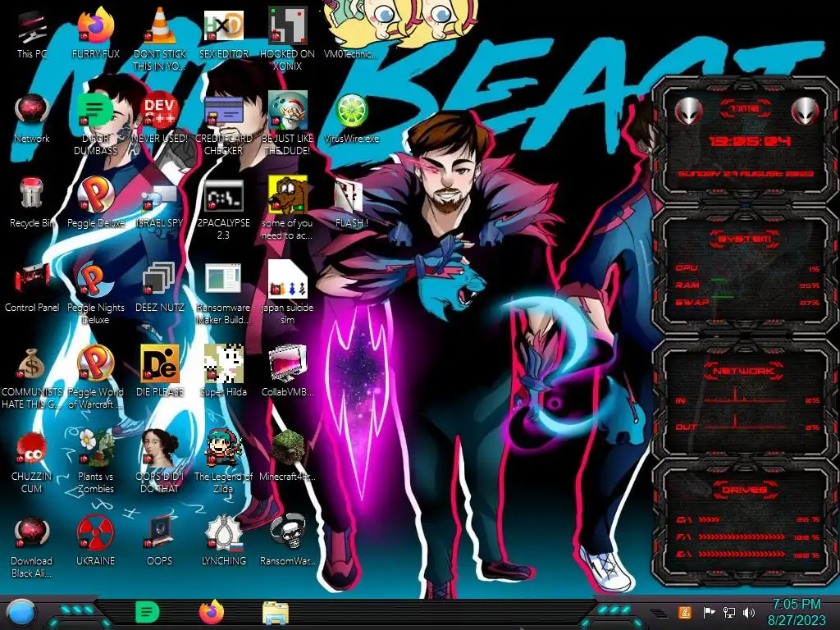Click the volume speaker tray icon
Image resolution: width=840 pixels, height=630 pixels.
pyautogui.click(x=749, y=612)
